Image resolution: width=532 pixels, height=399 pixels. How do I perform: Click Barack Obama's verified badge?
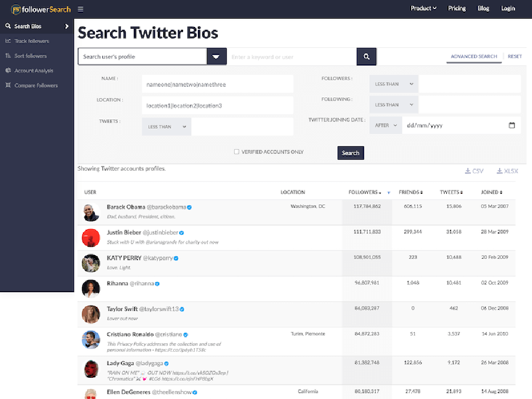(189, 207)
